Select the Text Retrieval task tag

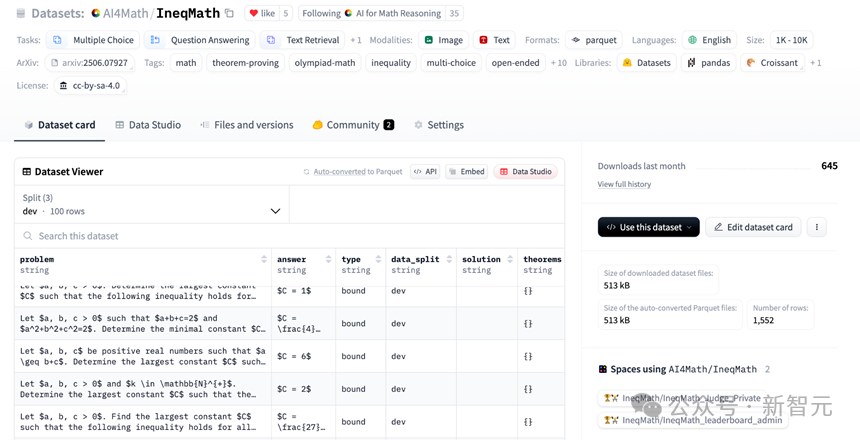[x=302, y=40]
